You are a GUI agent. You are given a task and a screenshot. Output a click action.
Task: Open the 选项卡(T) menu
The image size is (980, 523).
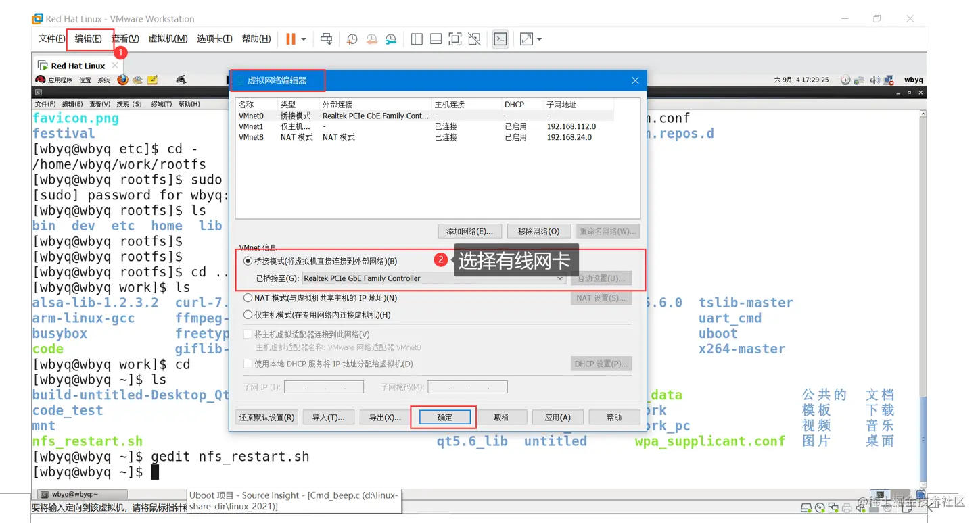[x=214, y=39]
